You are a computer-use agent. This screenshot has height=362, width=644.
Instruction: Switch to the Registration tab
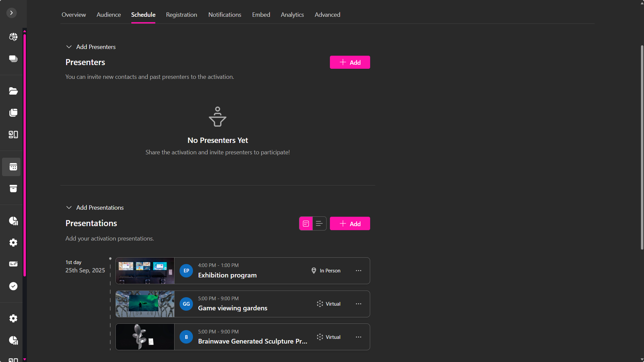[x=181, y=15]
